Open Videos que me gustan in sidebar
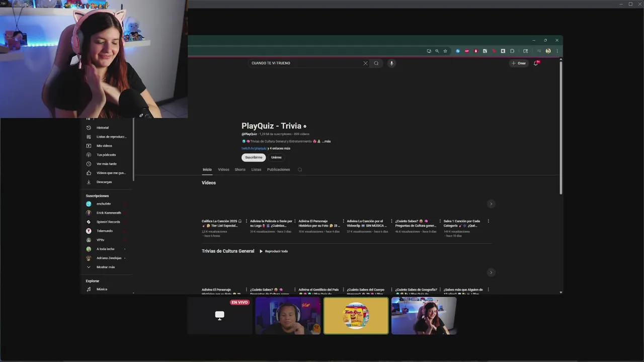The image size is (644, 362). click(x=107, y=173)
